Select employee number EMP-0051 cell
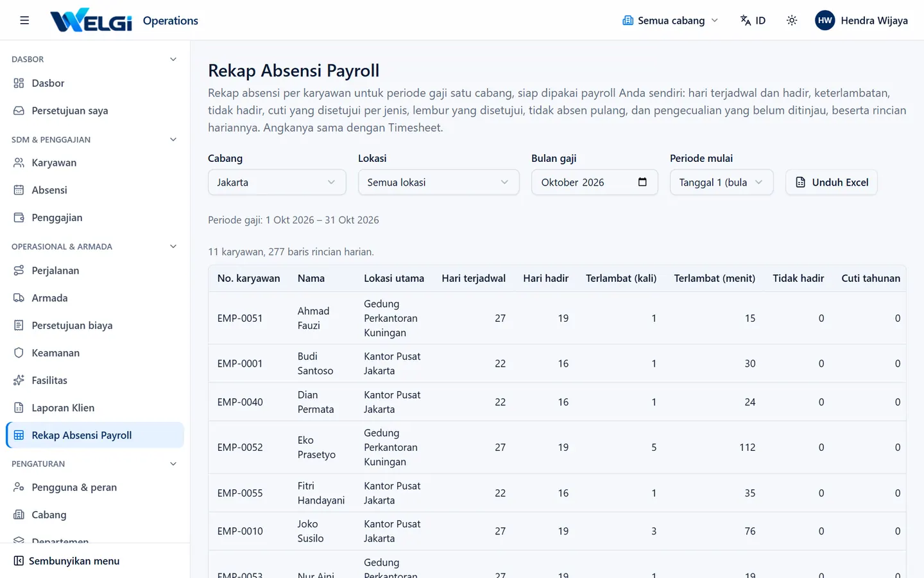Image resolution: width=924 pixels, height=578 pixels. (240, 319)
